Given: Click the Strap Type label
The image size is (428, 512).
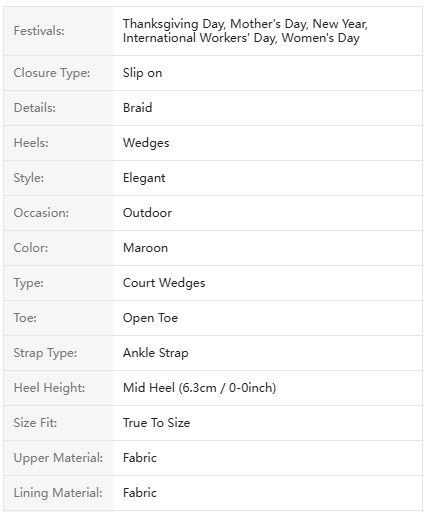Looking at the screenshot, I should point(45,353).
